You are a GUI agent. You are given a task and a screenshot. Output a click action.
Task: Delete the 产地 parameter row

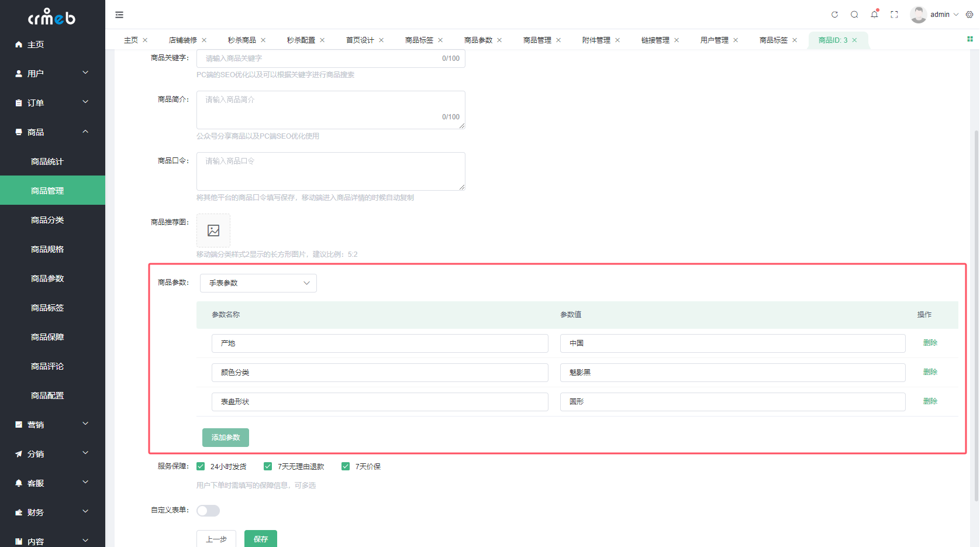[930, 343]
